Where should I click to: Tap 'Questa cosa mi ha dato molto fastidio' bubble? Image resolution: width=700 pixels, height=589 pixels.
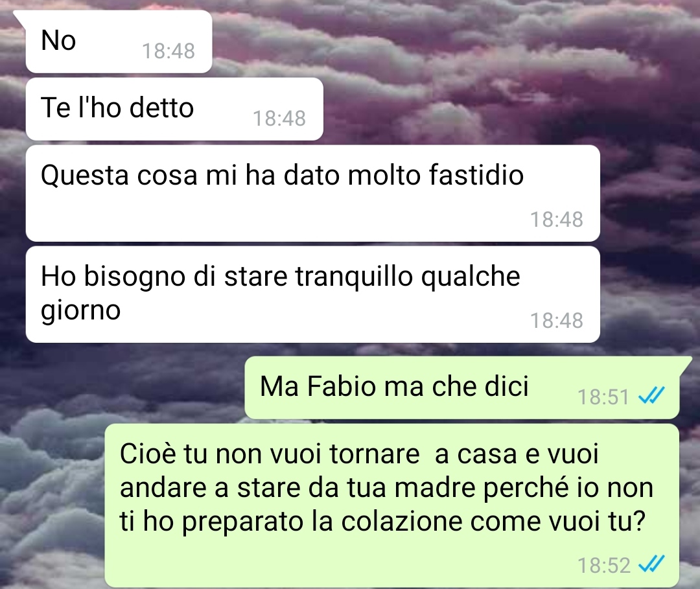tap(312, 193)
